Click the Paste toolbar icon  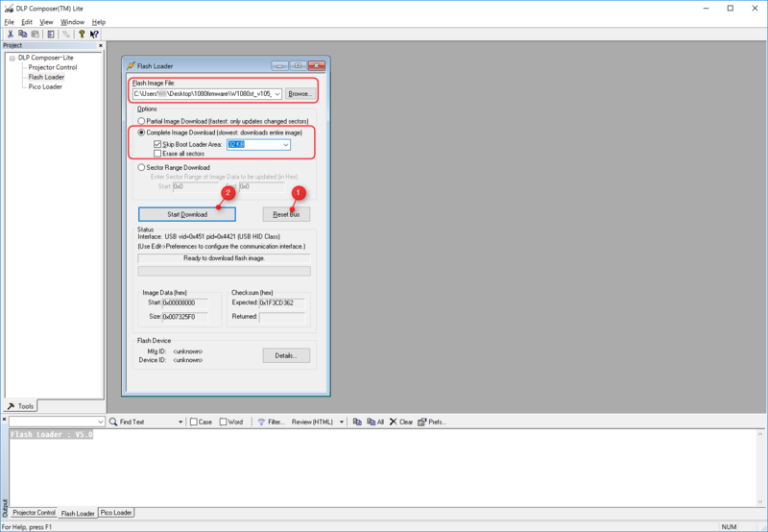tap(36, 34)
